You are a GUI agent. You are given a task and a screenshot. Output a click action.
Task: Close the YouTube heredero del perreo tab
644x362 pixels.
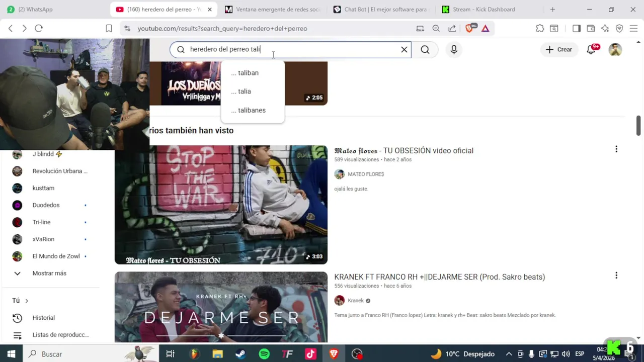pos(210,10)
